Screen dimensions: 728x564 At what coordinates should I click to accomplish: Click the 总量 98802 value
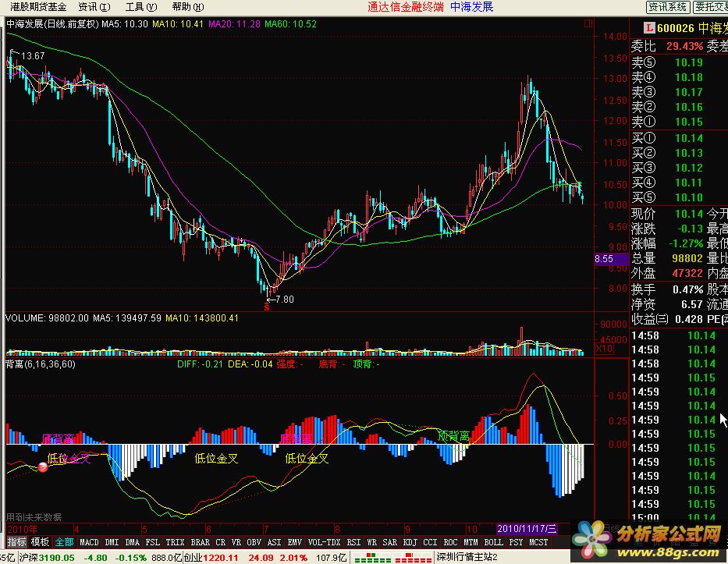pos(687,258)
